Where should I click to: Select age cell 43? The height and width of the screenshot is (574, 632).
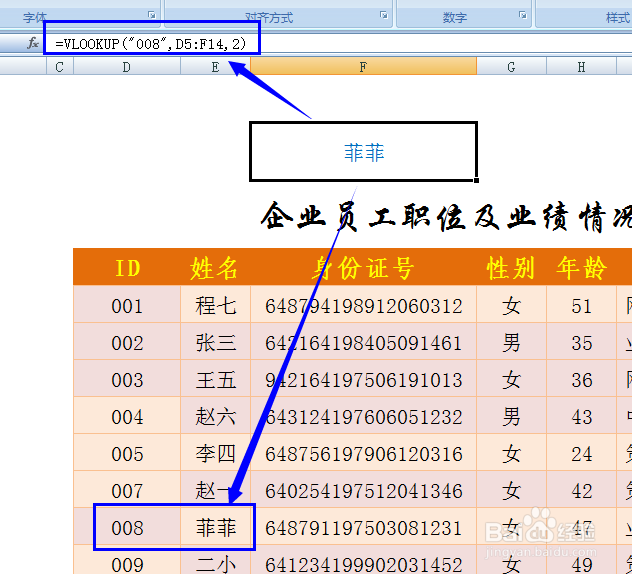pos(581,416)
